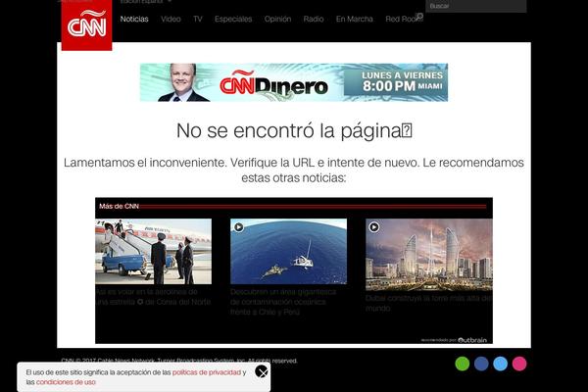Click the Outbrain logo in the recommendations box

pos(472,340)
